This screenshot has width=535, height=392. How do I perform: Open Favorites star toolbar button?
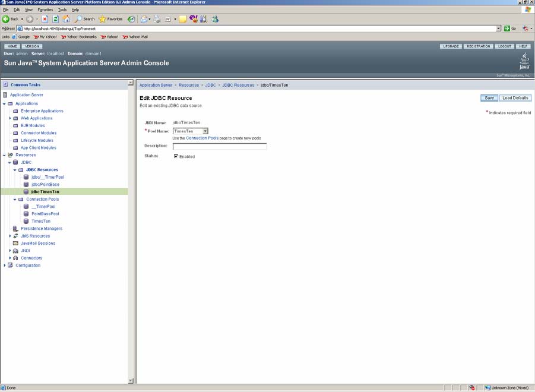110,19
